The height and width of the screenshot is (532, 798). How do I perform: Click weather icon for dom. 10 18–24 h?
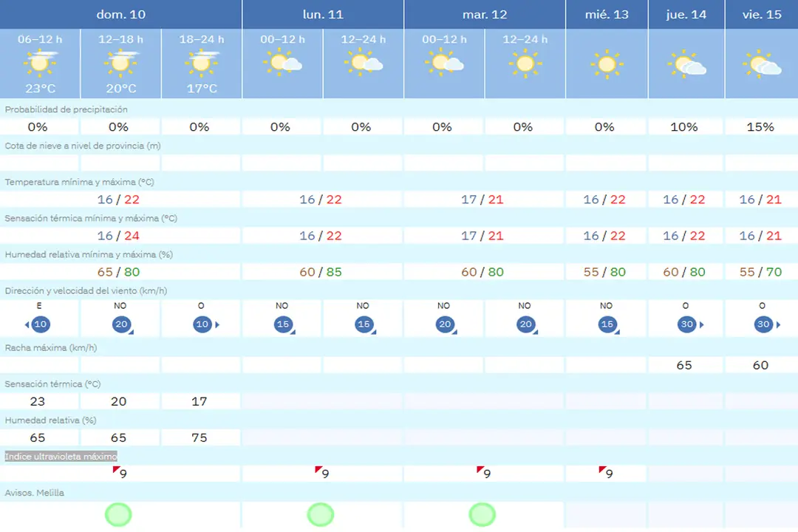202,63
